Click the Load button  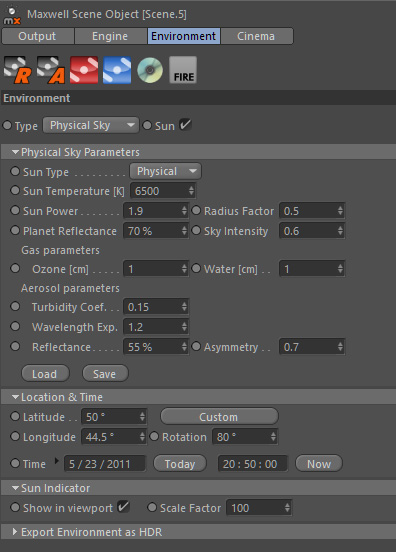[x=45, y=374]
